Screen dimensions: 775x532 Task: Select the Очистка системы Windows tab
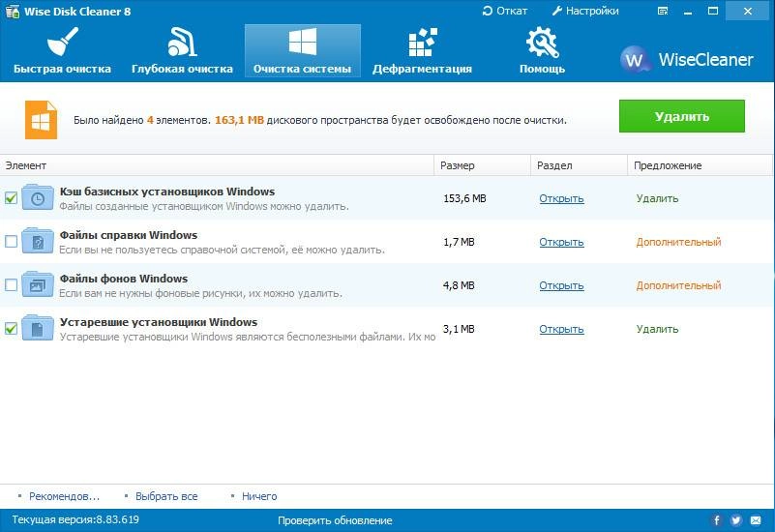click(x=303, y=50)
